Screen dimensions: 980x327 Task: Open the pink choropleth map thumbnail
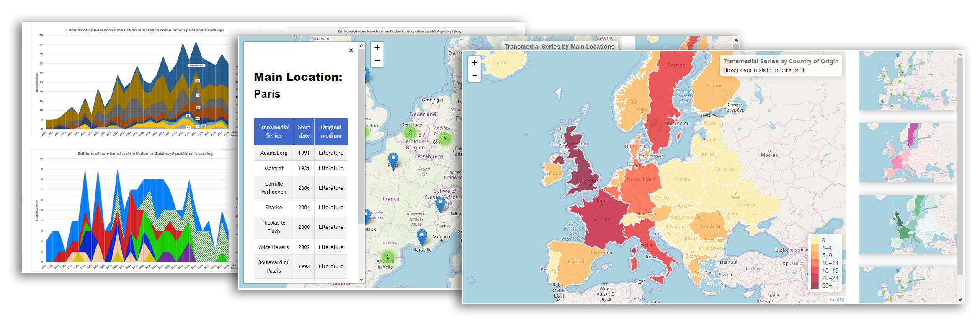click(x=907, y=152)
